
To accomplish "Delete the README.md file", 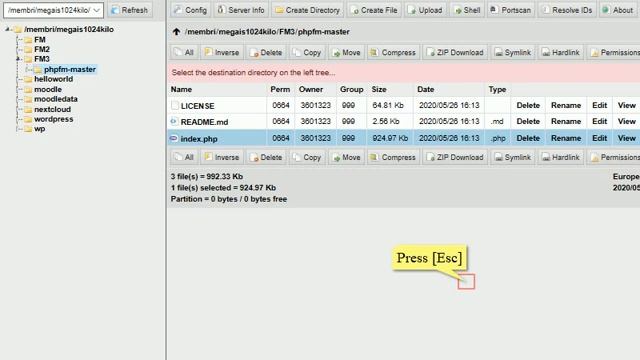I will tap(528, 121).
